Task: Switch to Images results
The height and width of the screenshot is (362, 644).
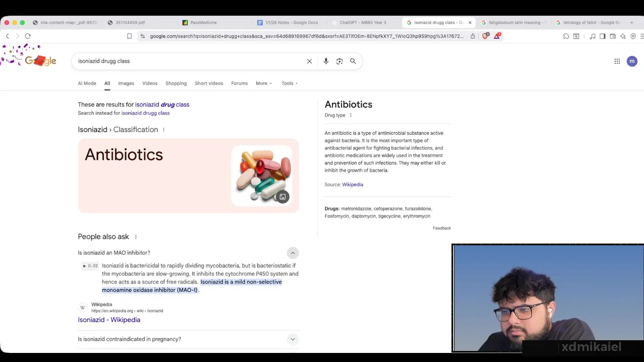Action: [126, 83]
